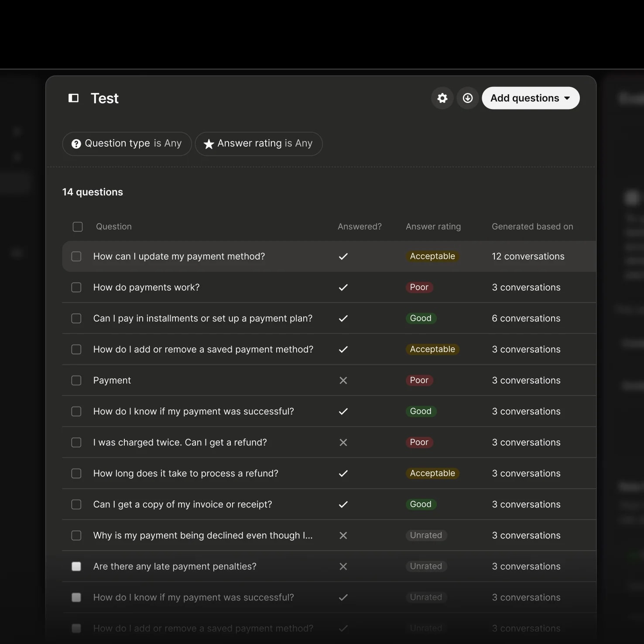
Task: Open the Answer rating is Any filter
Action: [259, 144]
